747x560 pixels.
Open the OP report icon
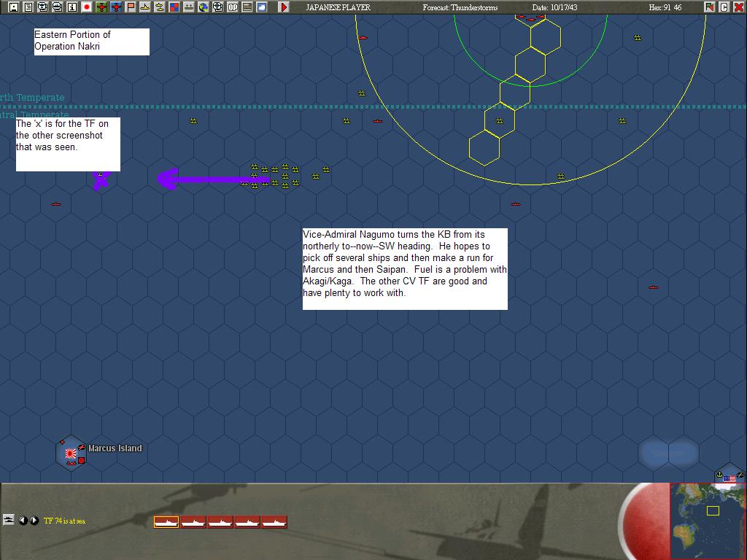click(233, 7)
